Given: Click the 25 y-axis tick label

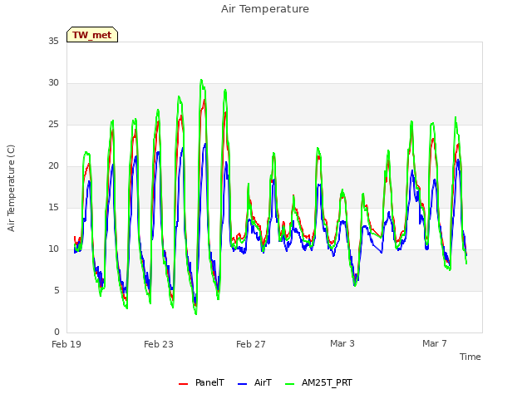Looking at the screenshot, I should coord(53,124).
